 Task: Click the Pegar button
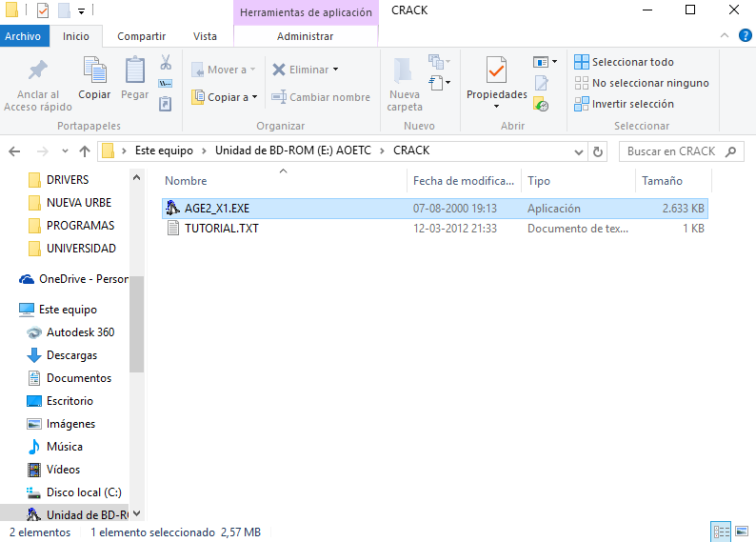tap(134, 78)
